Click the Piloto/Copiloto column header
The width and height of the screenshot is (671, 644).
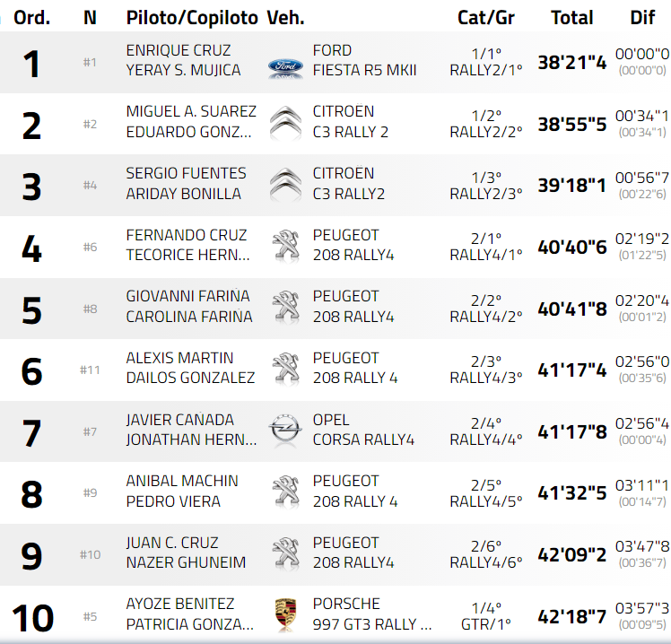pyautogui.click(x=192, y=17)
